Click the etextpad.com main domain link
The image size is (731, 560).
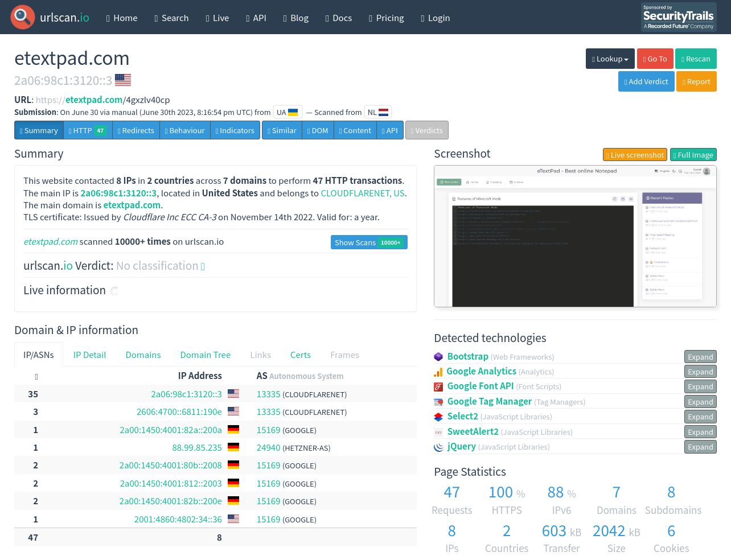click(132, 205)
